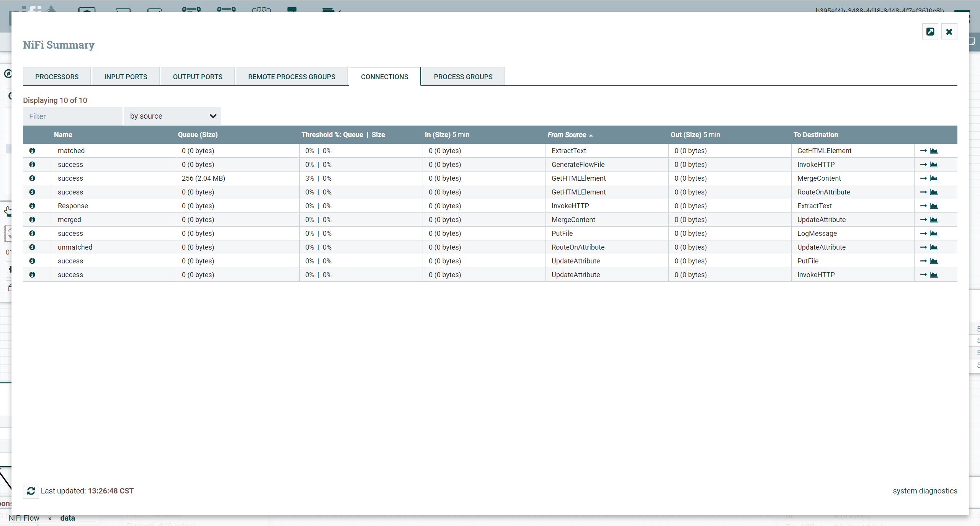Click the data breadcrumb item
The image size is (980, 526).
tap(67, 518)
